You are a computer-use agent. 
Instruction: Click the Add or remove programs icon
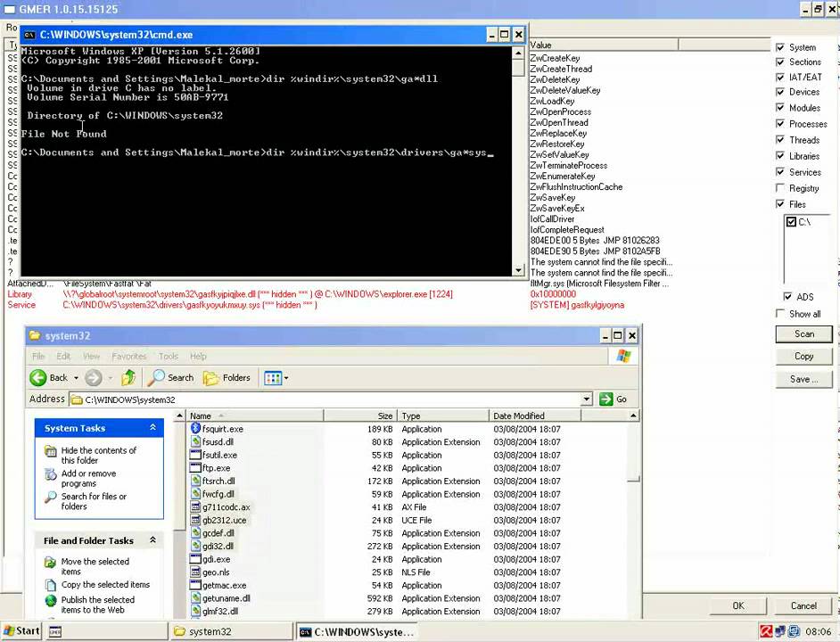click(x=50, y=474)
